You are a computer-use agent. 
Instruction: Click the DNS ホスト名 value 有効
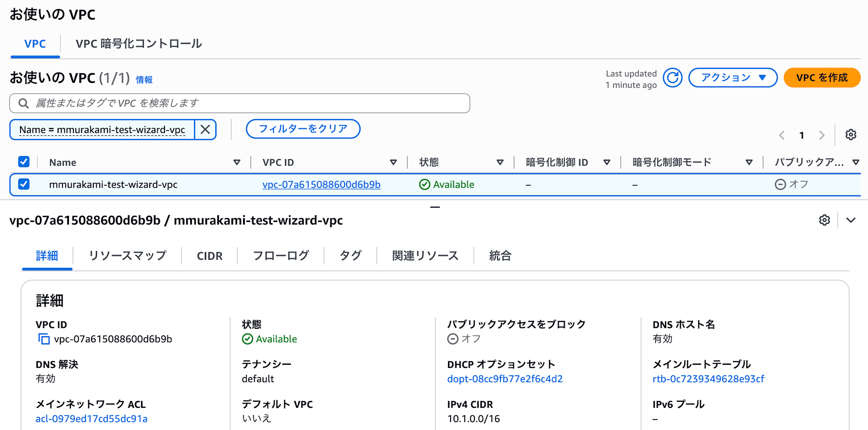pos(662,339)
